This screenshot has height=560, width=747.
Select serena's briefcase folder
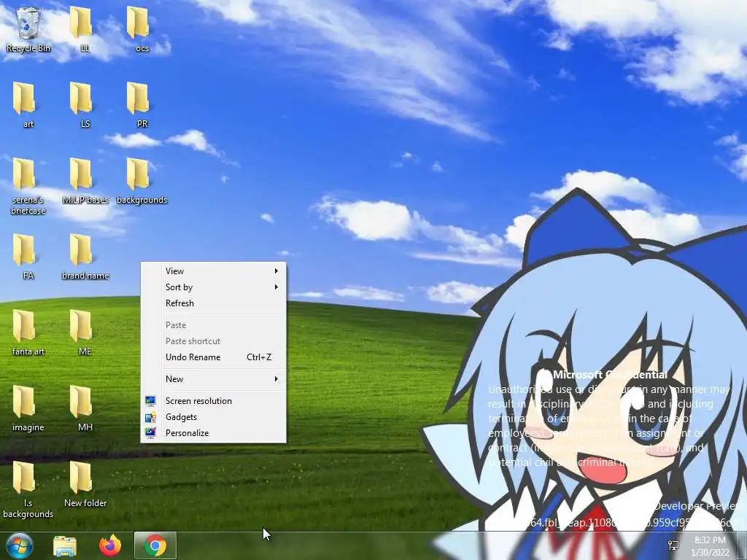pos(28,186)
